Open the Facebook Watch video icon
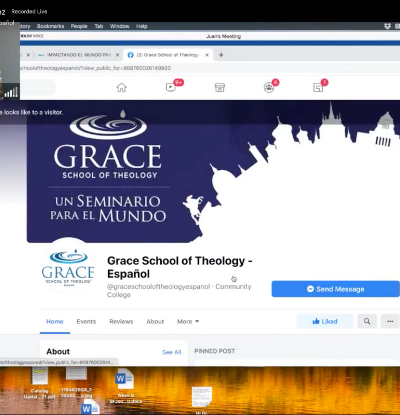 point(171,87)
